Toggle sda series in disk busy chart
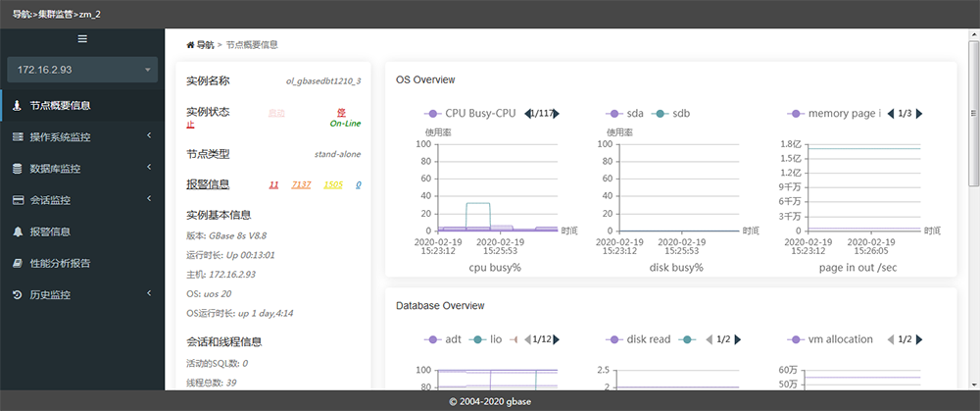Viewport: 980px width, 411px height. coord(625,114)
